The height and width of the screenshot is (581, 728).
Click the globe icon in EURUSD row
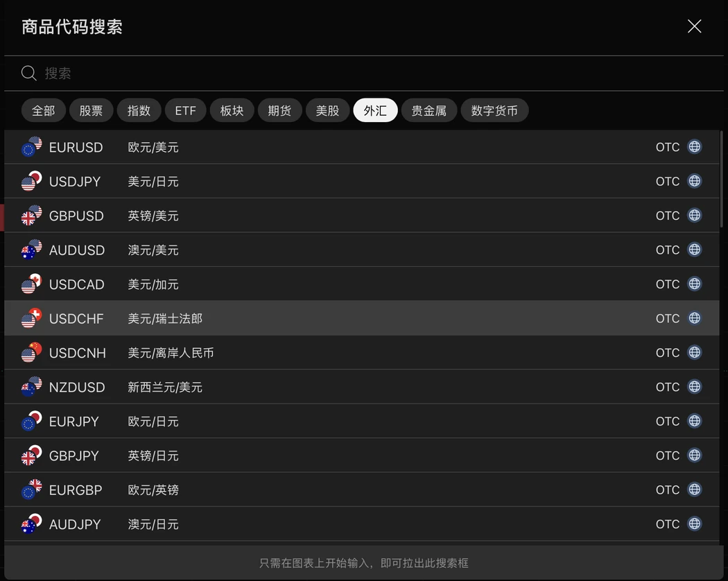coord(695,147)
